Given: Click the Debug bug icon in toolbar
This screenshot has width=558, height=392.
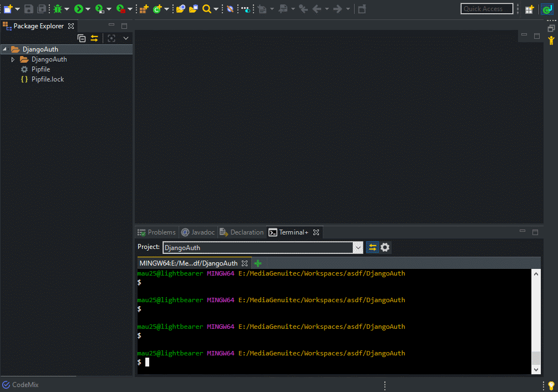Looking at the screenshot, I should click(x=58, y=9).
